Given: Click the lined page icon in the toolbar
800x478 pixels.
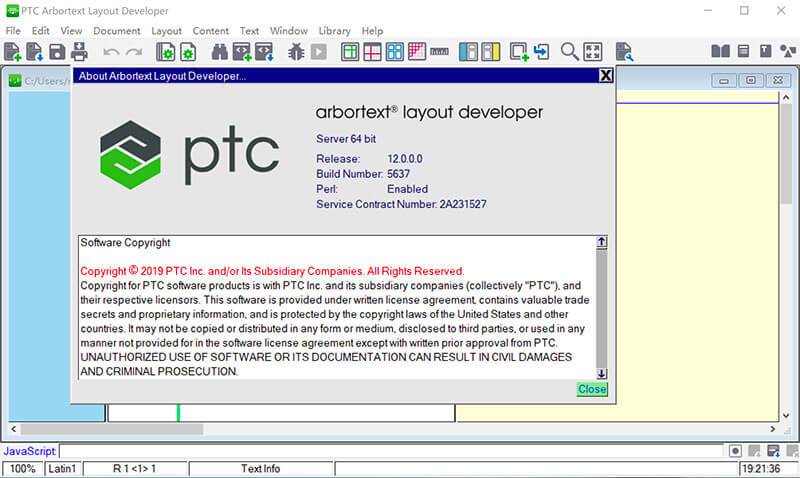Looking at the screenshot, I should click(x=743, y=51).
